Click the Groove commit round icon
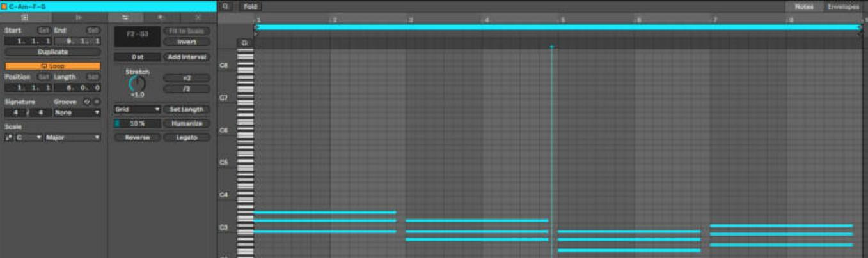This screenshot has height=258, width=868. point(97,102)
